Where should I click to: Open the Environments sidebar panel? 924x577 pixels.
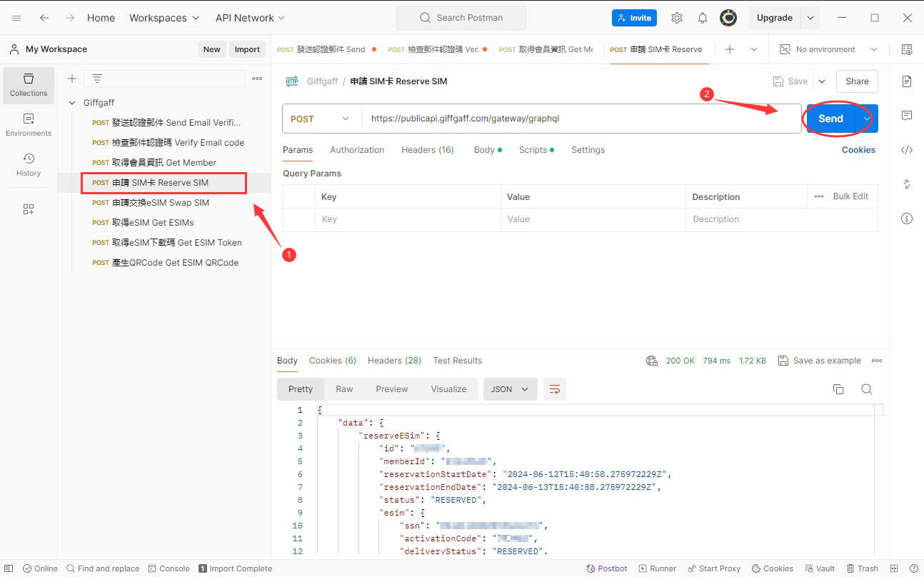tap(29, 125)
